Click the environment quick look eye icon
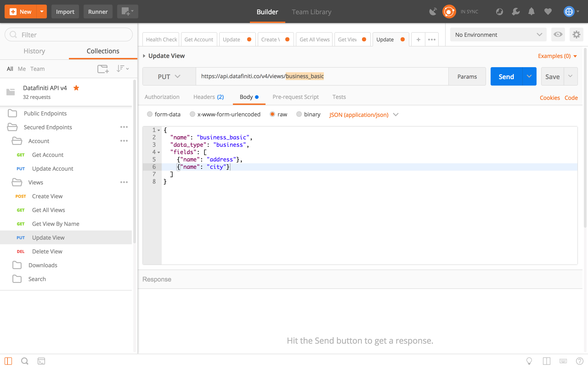Screen dimensions: 588x368 (558, 34)
